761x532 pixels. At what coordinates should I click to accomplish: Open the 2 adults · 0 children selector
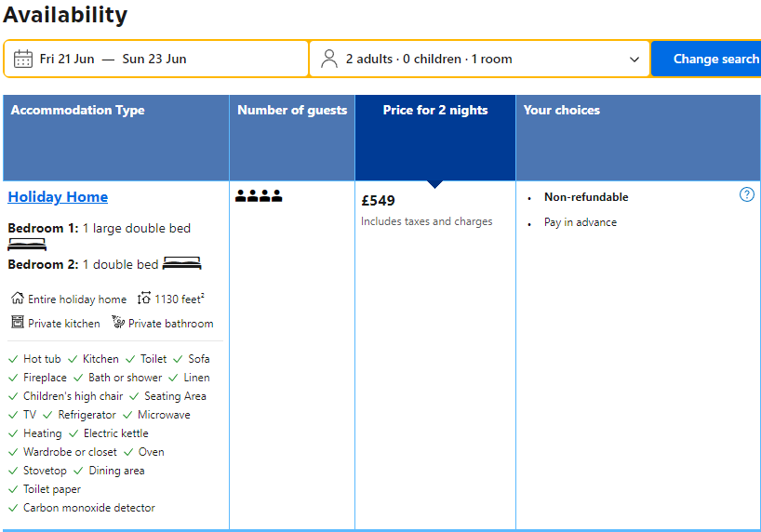(429, 59)
